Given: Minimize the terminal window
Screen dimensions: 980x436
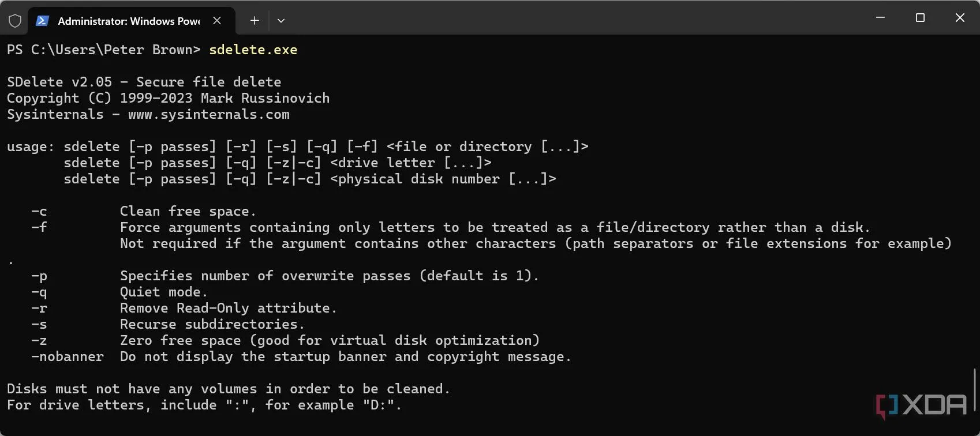Looking at the screenshot, I should pyautogui.click(x=880, y=18).
